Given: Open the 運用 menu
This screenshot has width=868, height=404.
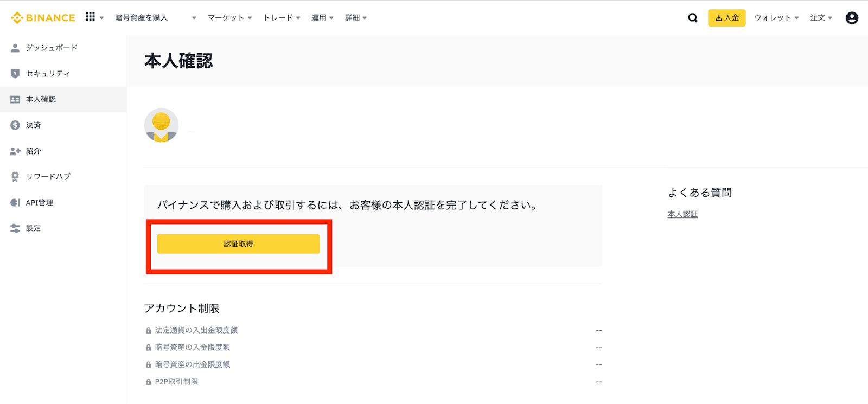Looking at the screenshot, I should 322,18.
